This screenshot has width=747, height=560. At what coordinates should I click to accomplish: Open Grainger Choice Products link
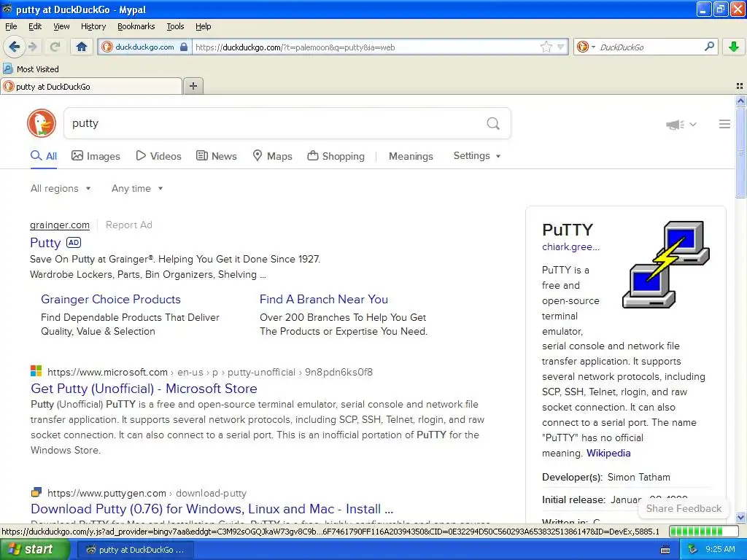click(111, 299)
